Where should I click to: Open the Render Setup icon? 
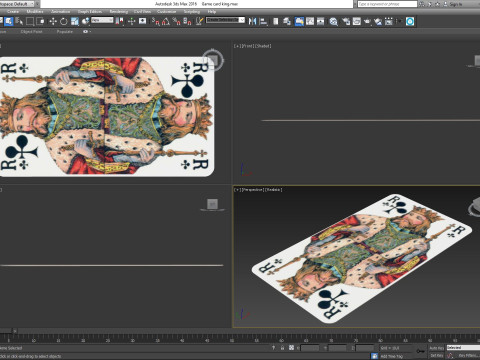pyautogui.click(x=346, y=21)
